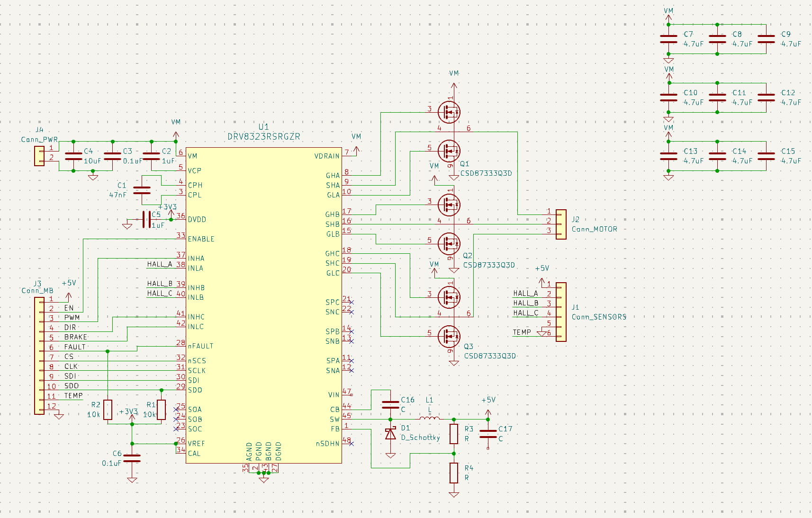Viewport: 812px width, 518px height.
Task: Select the C5 1uF capacitor symbol
Action: (147, 220)
